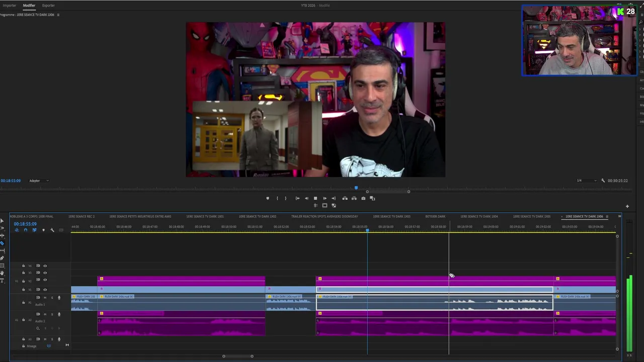The width and height of the screenshot is (644, 362).
Task: Open the Adapter zoom level dropdown
Action: 39,180
